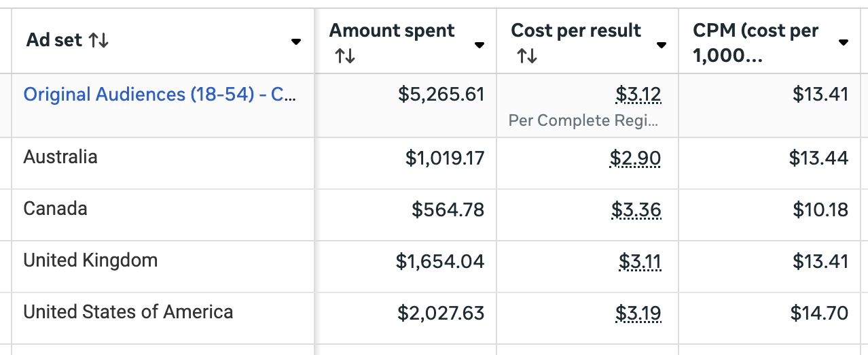Click the $3.12 cost per result value

[638, 94]
